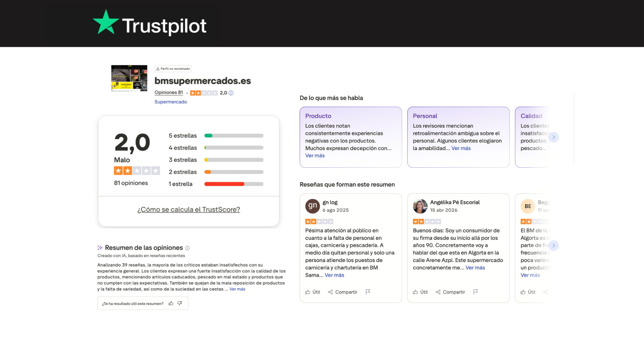This screenshot has width=644, height=362.
Task: Expand the opinions summary with Ver más
Action: point(237,289)
